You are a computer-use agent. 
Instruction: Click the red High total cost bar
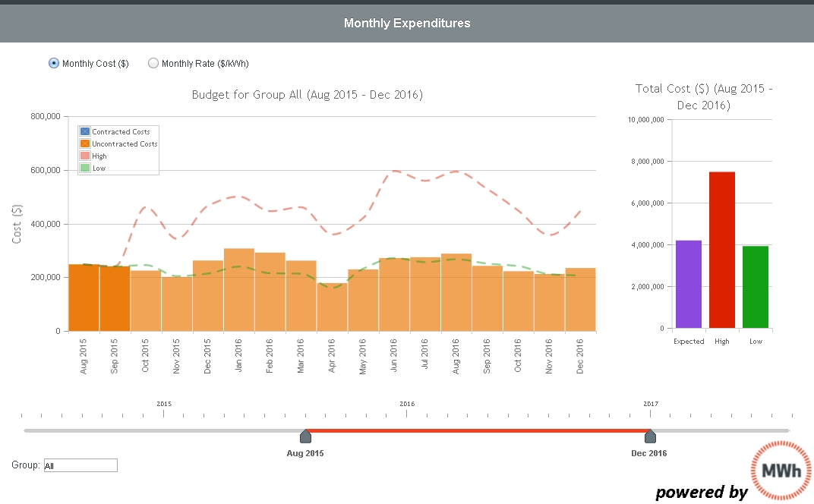721,250
